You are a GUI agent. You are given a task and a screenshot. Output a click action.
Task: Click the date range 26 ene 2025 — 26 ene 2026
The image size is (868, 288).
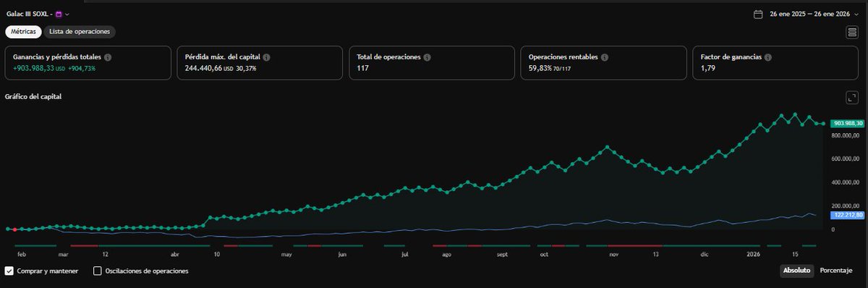(x=809, y=14)
